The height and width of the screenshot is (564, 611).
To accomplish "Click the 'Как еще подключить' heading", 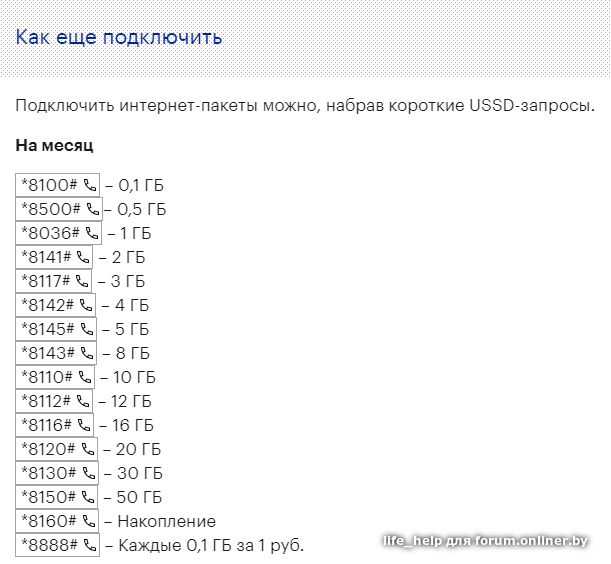I will click(118, 38).
